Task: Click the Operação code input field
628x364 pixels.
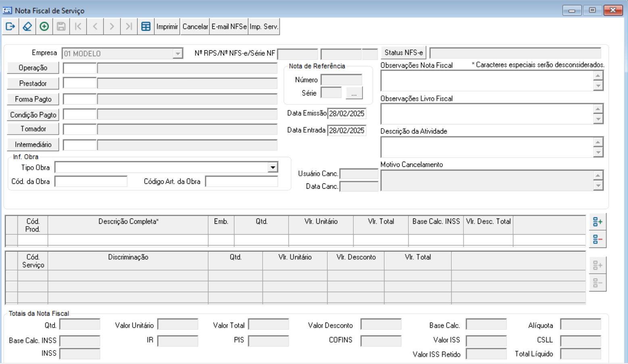Action: [x=80, y=68]
